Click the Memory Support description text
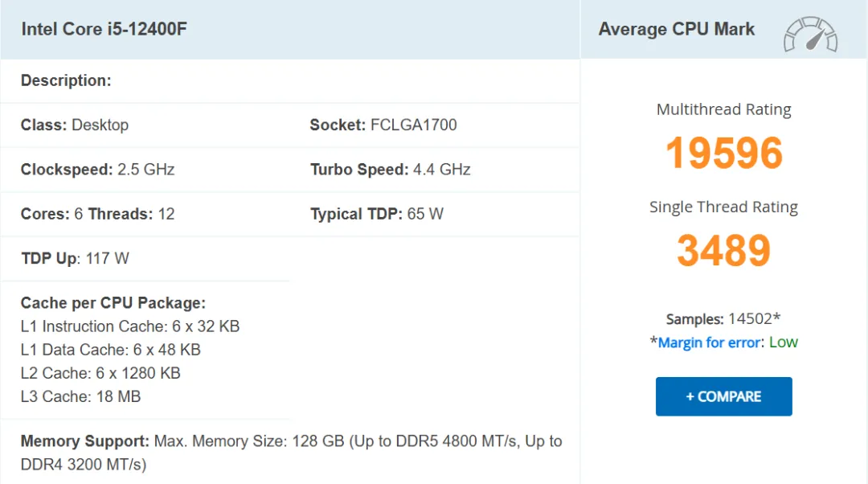 (x=291, y=453)
